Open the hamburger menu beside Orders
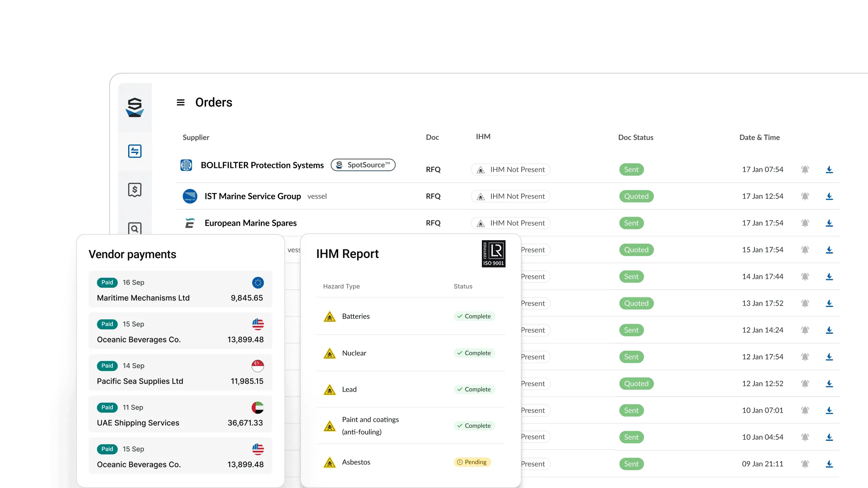 coord(181,102)
